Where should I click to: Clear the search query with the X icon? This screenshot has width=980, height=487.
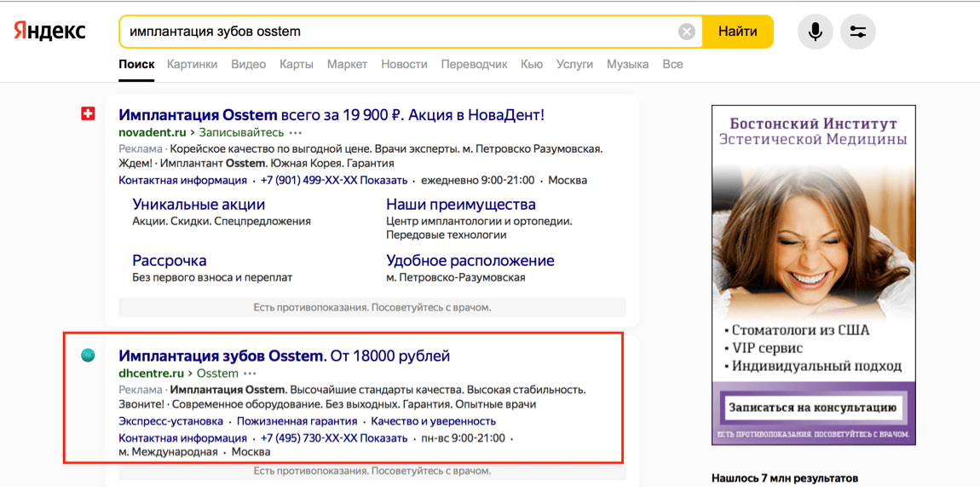click(686, 32)
